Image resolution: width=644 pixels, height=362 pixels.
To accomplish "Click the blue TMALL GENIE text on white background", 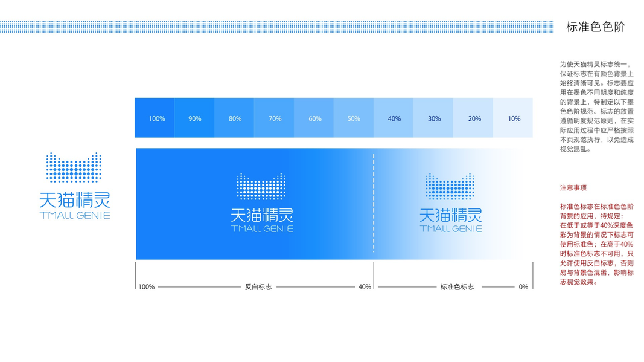I will pos(75,215).
